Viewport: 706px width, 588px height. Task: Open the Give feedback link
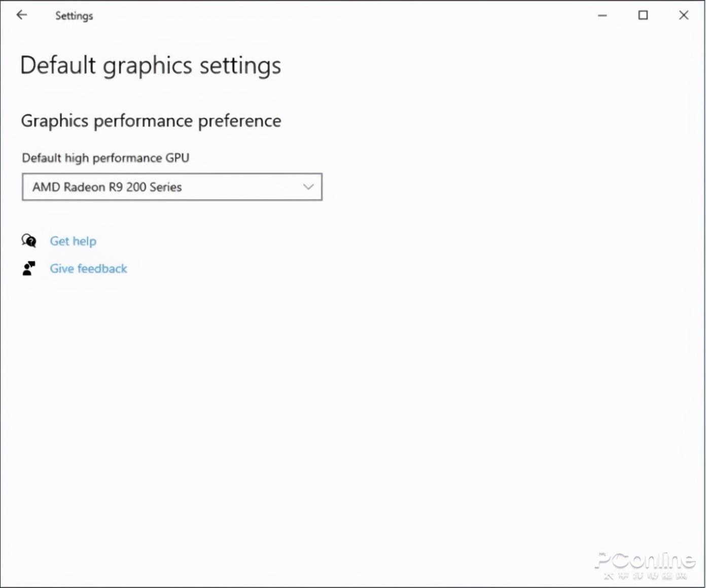(88, 269)
